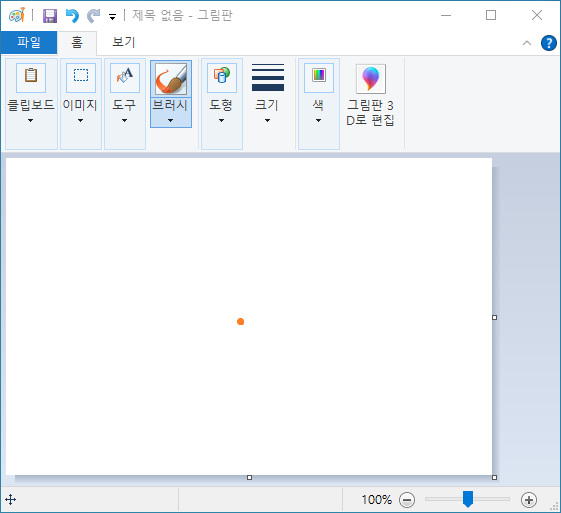The image size is (561, 513).
Task: Redo the undone action
Action: pos(94,16)
